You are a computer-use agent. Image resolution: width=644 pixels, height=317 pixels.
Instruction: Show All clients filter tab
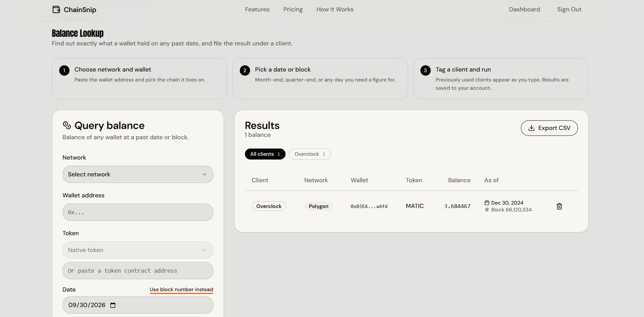[x=265, y=154]
